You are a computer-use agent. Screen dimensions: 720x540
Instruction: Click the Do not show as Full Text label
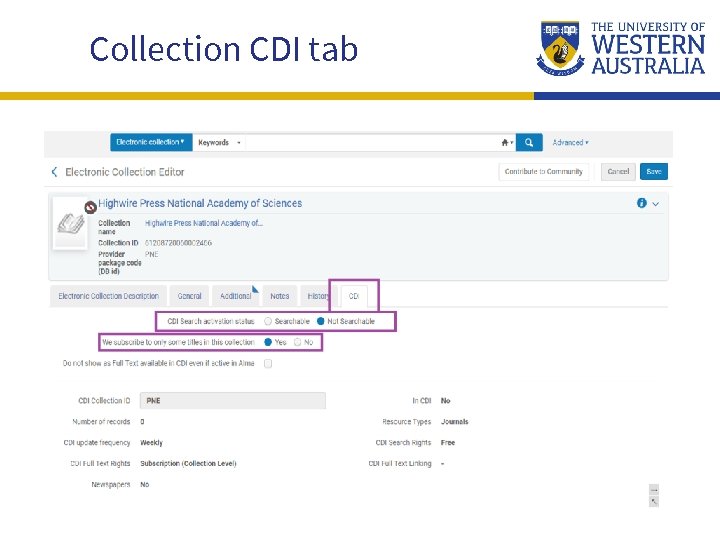point(158,363)
